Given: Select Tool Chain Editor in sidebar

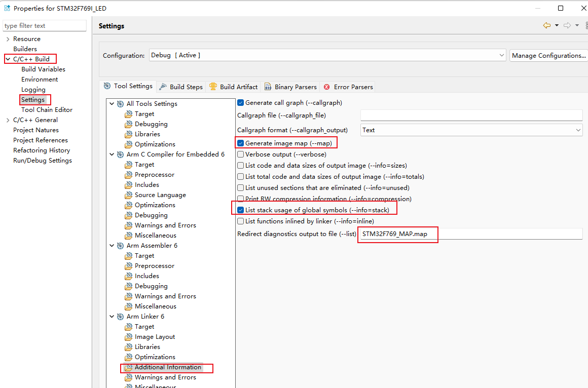Looking at the screenshot, I should click(47, 110).
